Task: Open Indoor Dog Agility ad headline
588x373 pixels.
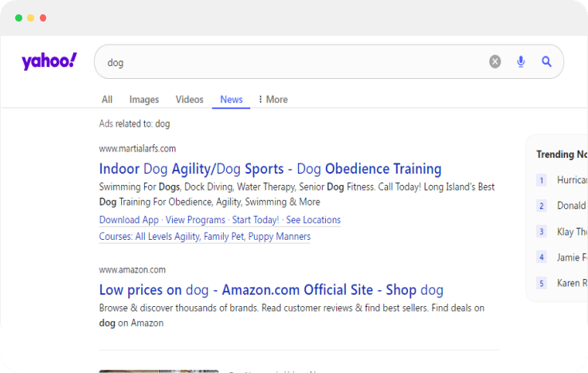Action: pos(270,169)
